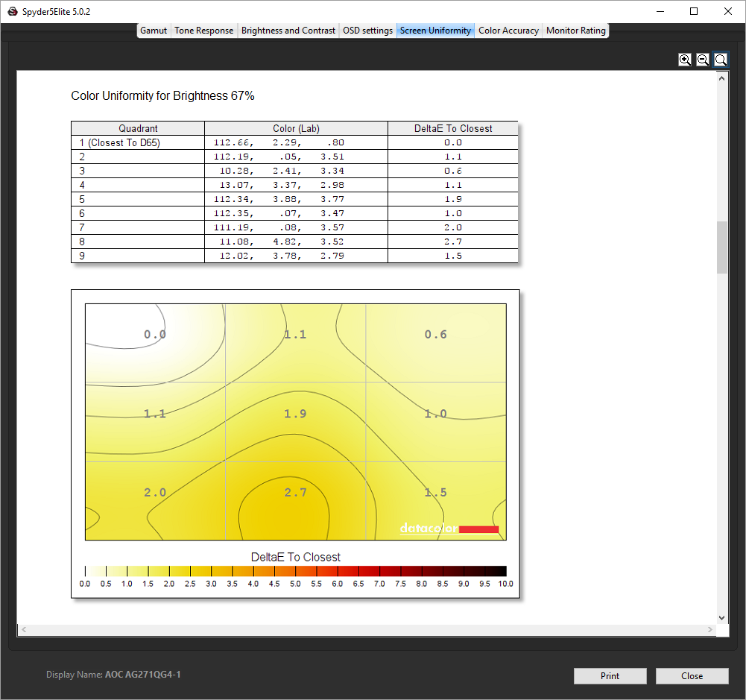This screenshot has height=700, width=746.
Task: Switch to the Tone Response tab
Action: pyautogui.click(x=203, y=31)
